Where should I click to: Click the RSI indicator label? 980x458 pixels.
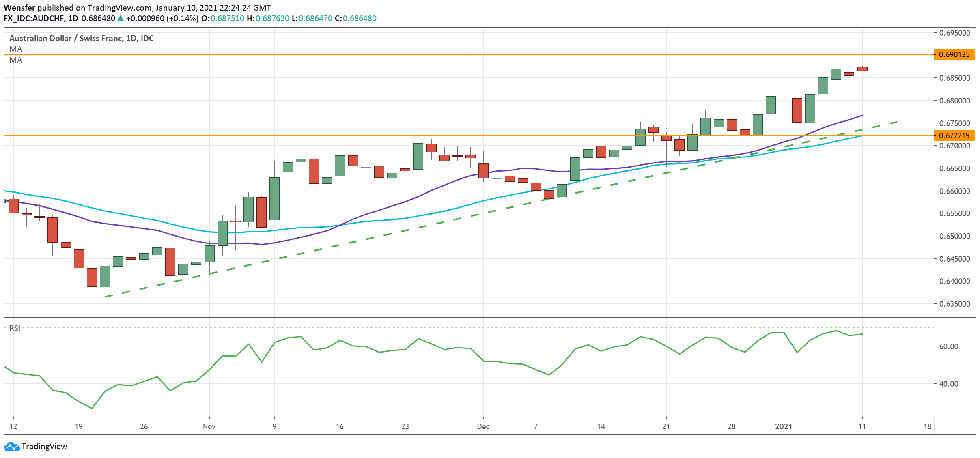(x=15, y=328)
